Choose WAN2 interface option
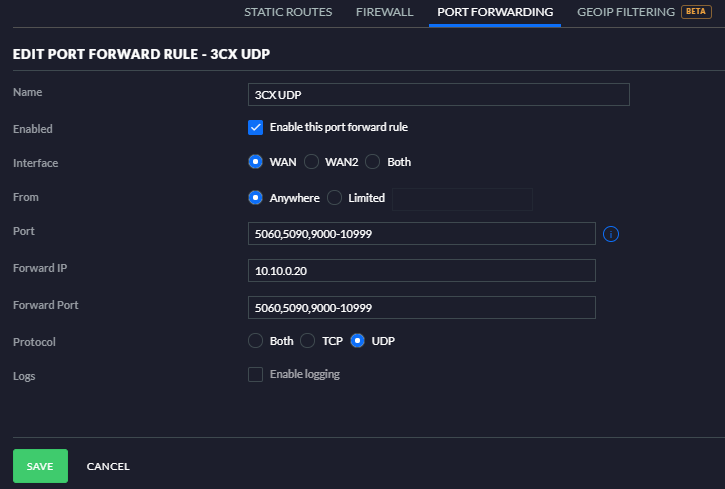Viewport: 725px width, 489px height. pyautogui.click(x=311, y=162)
